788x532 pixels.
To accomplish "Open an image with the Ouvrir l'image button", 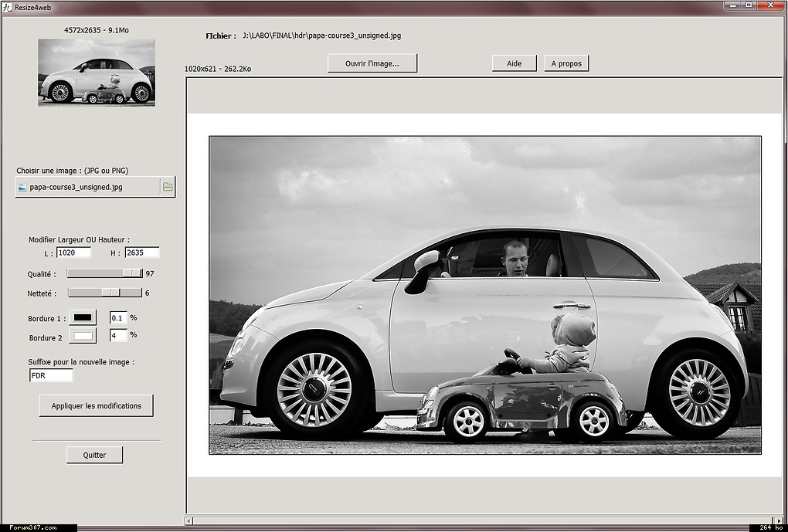I will 372,63.
